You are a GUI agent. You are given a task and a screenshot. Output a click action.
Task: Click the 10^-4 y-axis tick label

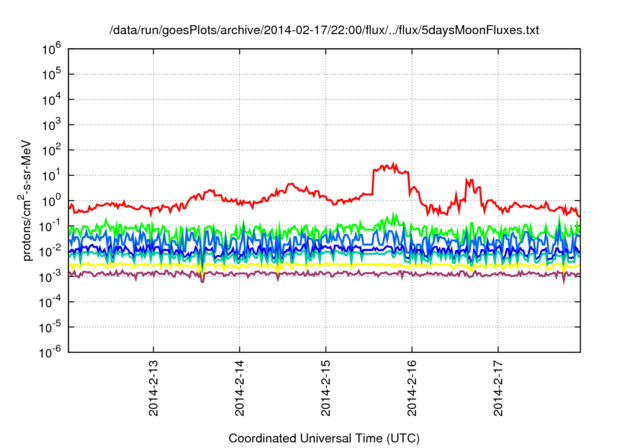[50, 302]
